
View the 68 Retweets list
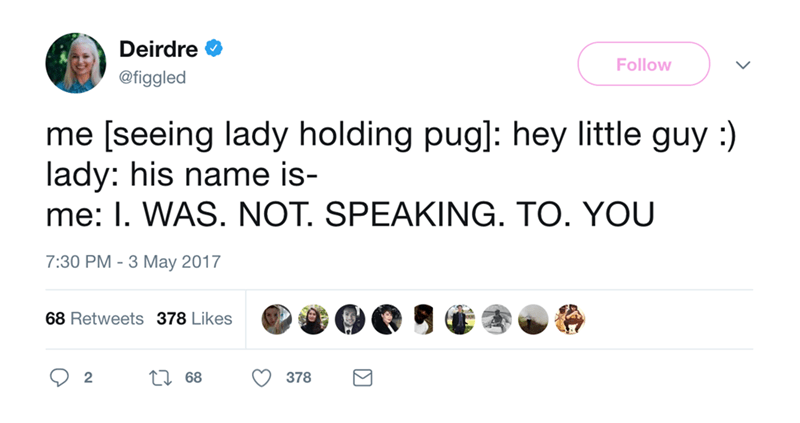click(x=94, y=319)
